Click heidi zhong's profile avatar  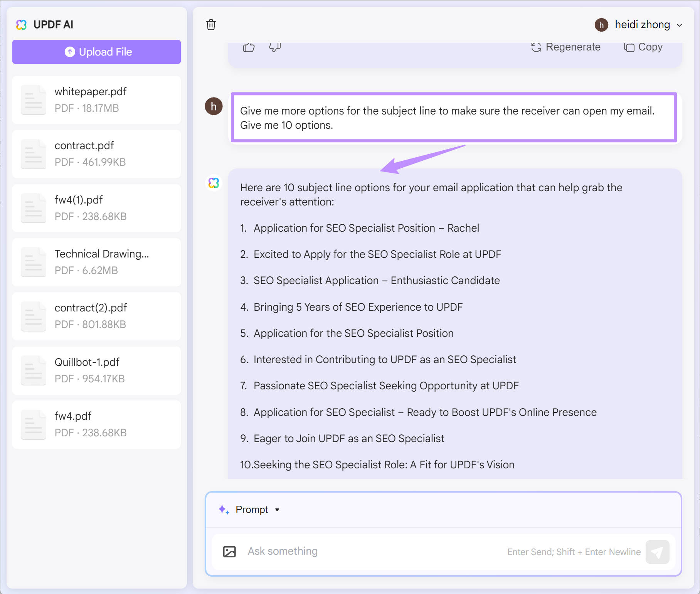pos(601,25)
